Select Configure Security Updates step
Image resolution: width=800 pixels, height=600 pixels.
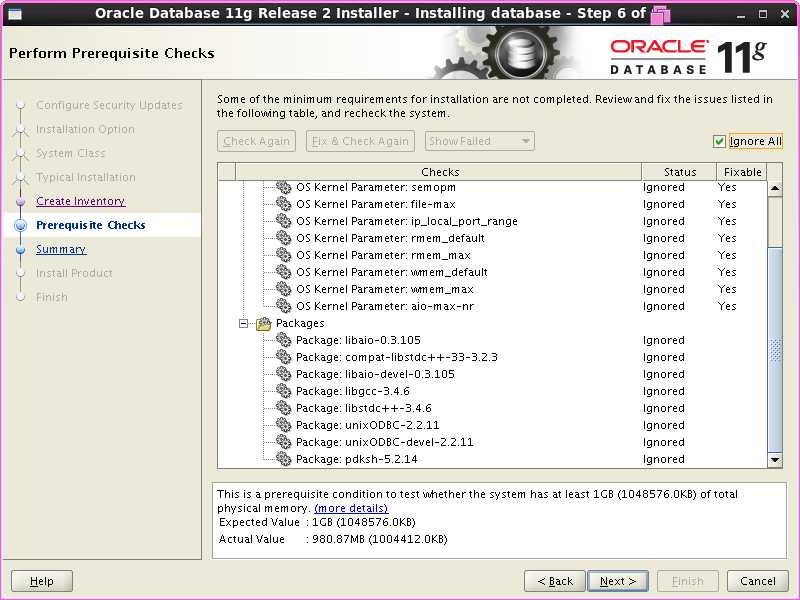(109, 105)
